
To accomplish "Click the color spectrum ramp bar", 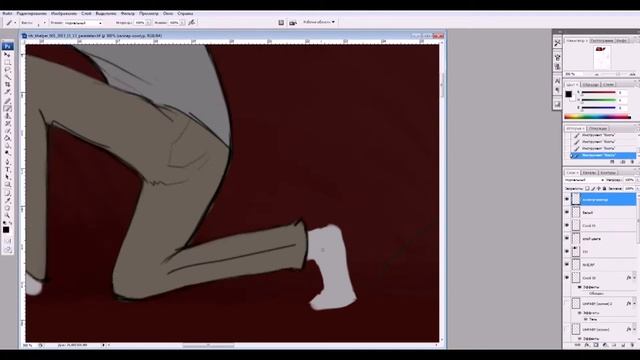I will tap(598, 117).
